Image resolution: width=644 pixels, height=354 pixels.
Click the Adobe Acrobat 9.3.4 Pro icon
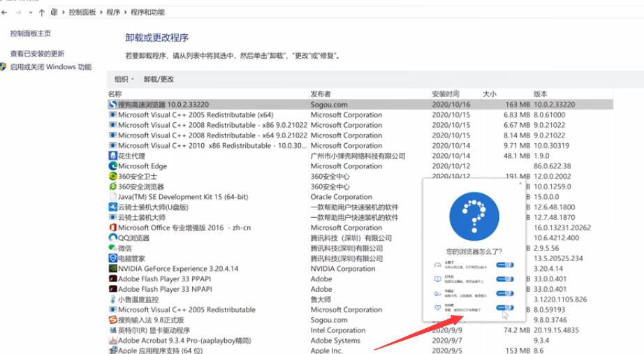tap(113, 341)
